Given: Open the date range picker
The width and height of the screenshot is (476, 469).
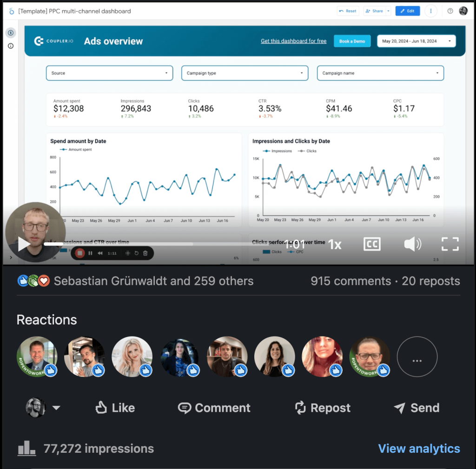Looking at the screenshot, I should coord(416,41).
